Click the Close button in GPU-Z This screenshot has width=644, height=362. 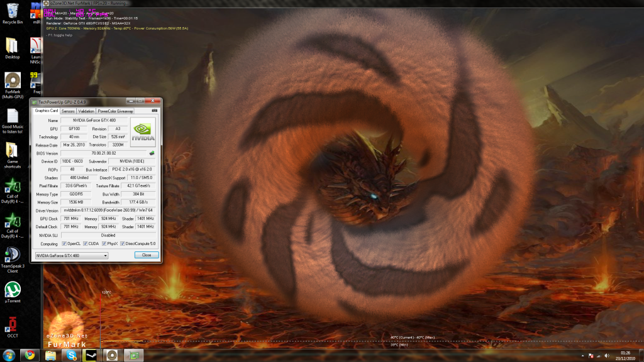point(147,255)
